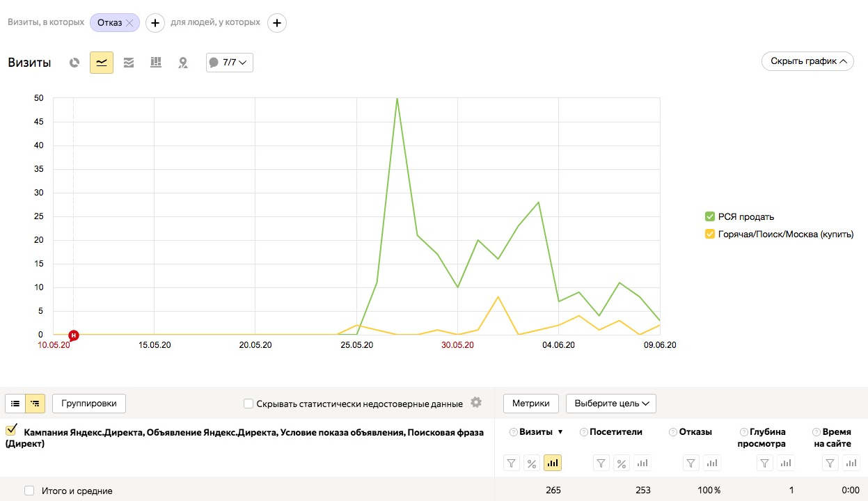The height and width of the screenshot is (501, 868).
Task: Collapse chart with Скрыть график
Action: coord(807,61)
